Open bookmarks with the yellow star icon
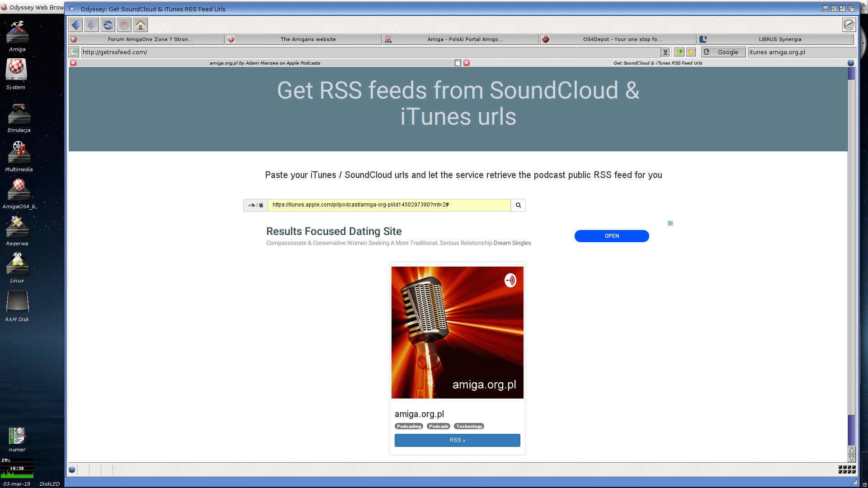 [x=691, y=52]
